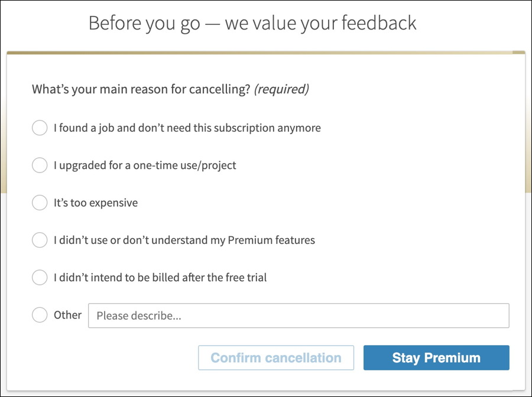Choose "It's too expensive" as cancellation reason
The image size is (532, 397).
(x=40, y=203)
